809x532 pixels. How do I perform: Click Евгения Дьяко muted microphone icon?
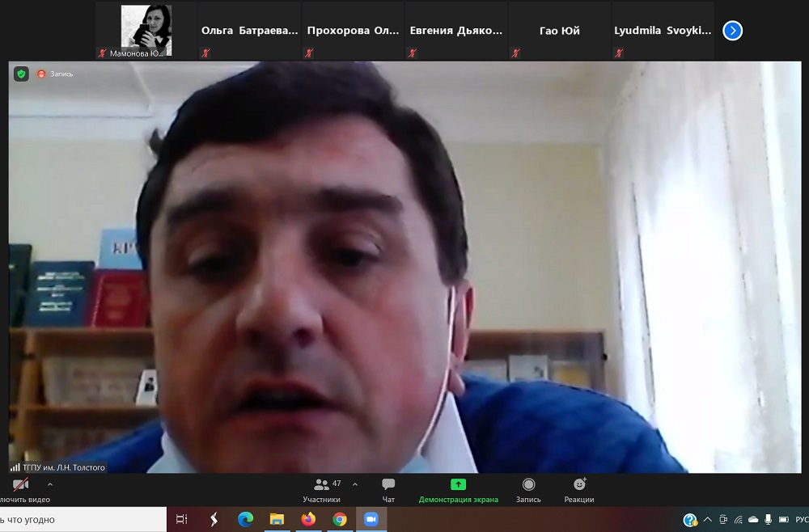point(412,53)
